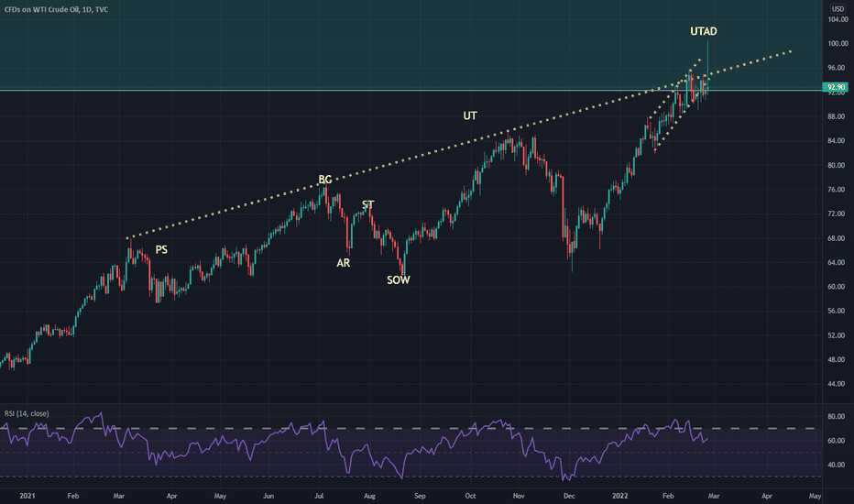Click the 68.00 price axis label

coord(838,238)
